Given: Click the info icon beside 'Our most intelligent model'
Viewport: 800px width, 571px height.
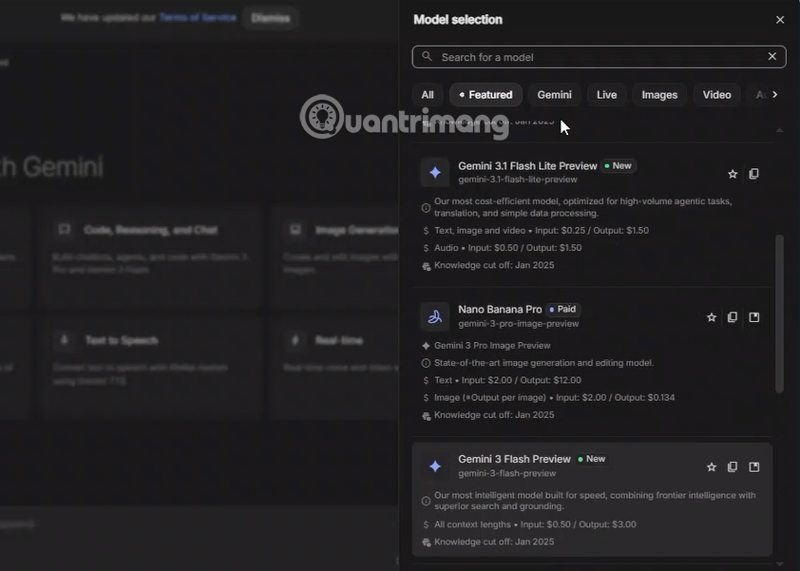Looking at the screenshot, I should coord(426,501).
